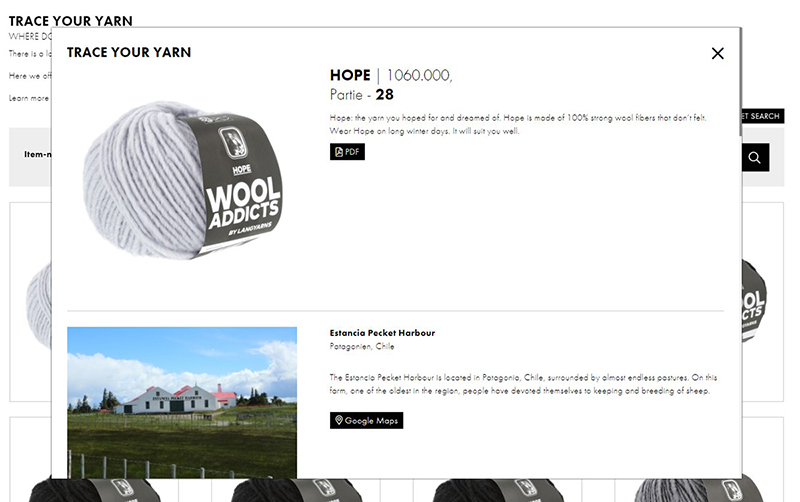
Task: Click the Hope Wool Addicts yarn image
Action: coord(182,180)
